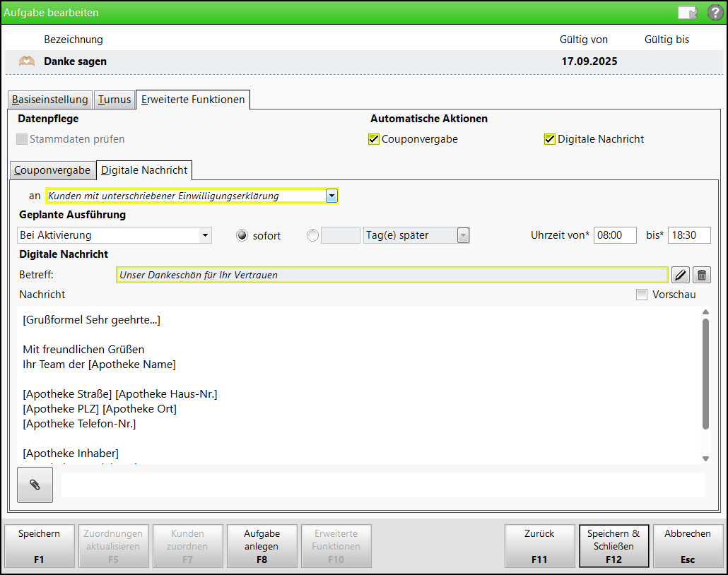Click Speichern & Schließen button
This screenshot has width=728, height=575.
click(x=613, y=546)
